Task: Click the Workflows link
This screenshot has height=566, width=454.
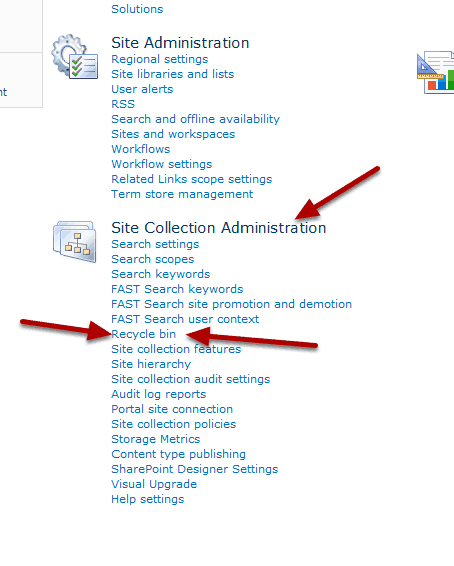Action: (x=141, y=149)
